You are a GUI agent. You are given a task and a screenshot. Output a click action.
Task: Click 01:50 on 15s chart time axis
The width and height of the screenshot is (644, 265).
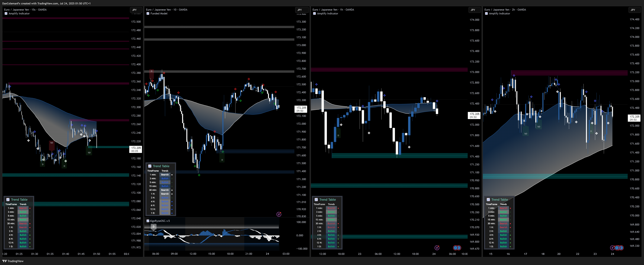pyautogui.click(x=96, y=254)
